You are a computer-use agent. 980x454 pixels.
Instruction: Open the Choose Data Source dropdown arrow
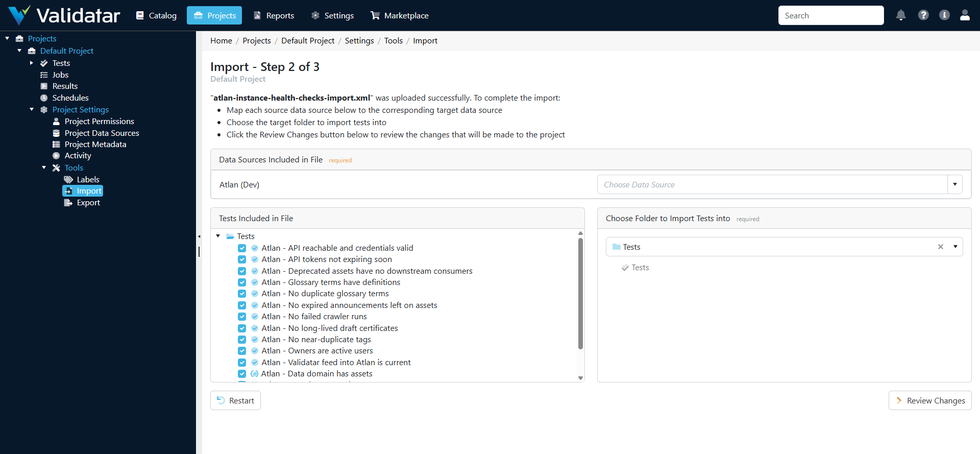955,184
